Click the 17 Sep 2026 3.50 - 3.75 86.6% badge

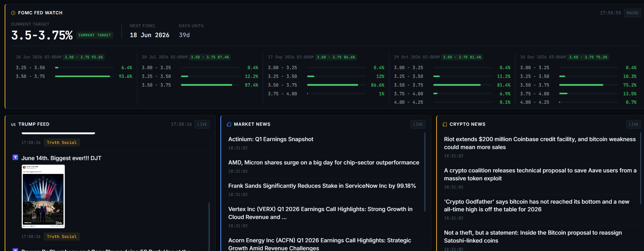[x=336, y=57]
